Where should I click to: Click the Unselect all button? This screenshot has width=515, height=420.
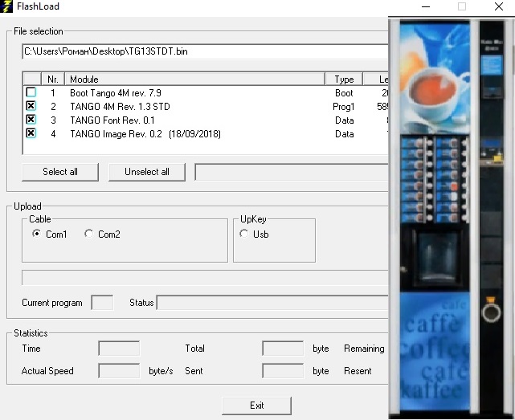(147, 172)
